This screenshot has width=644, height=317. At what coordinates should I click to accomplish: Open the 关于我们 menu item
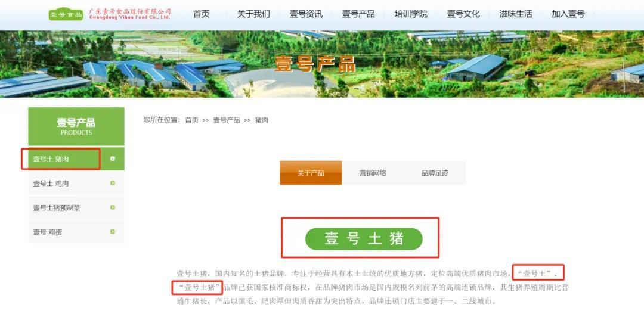[x=253, y=14]
